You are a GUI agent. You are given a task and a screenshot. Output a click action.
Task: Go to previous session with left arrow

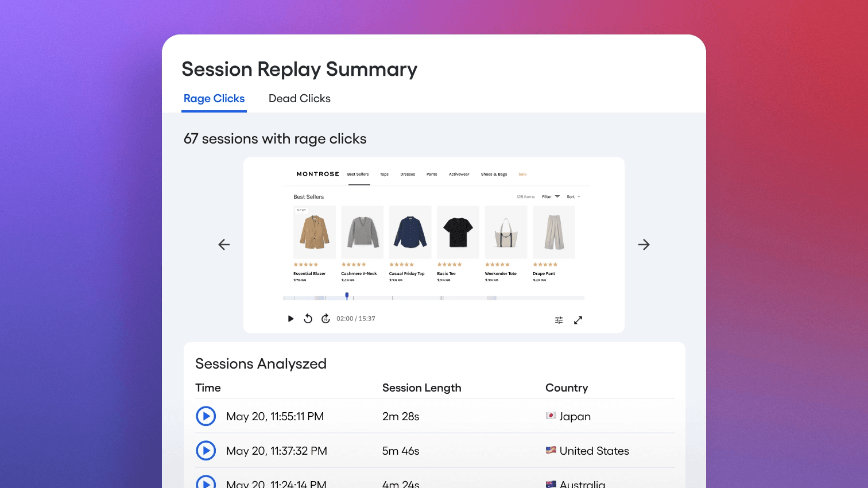point(224,245)
